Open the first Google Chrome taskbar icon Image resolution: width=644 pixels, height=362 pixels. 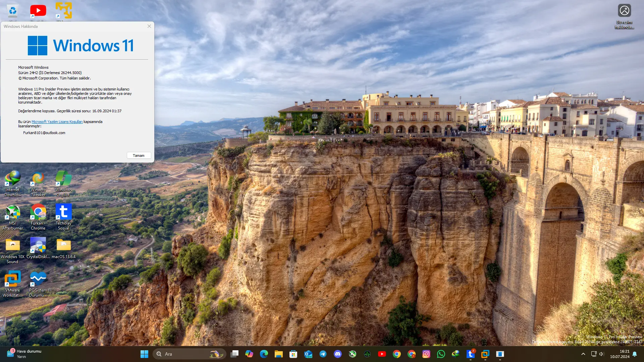point(397,354)
